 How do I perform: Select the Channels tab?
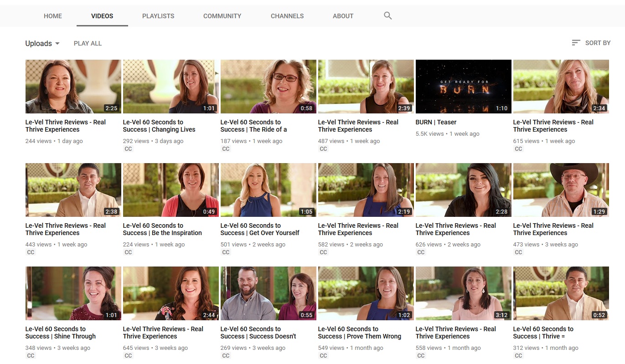click(287, 16)
